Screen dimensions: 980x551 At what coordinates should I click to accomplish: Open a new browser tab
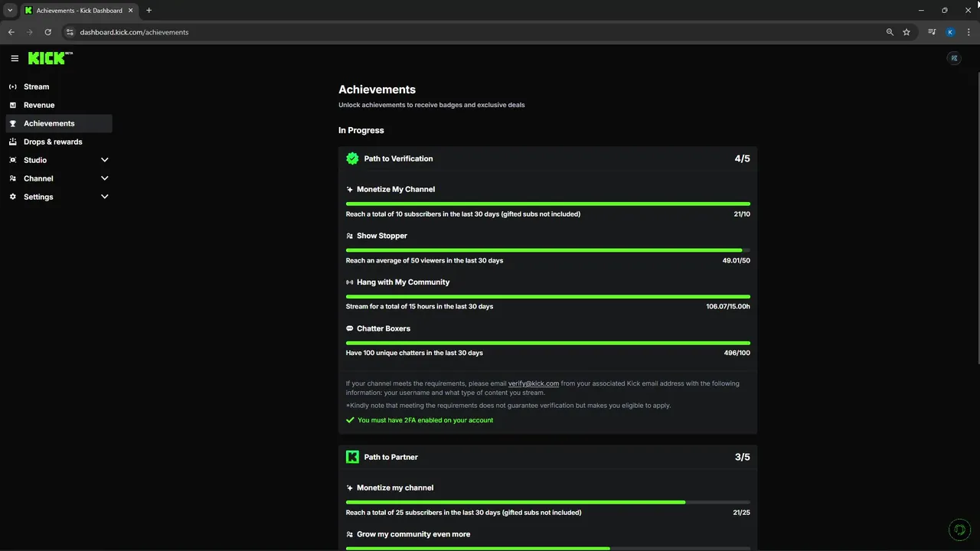tap(149, 11)
